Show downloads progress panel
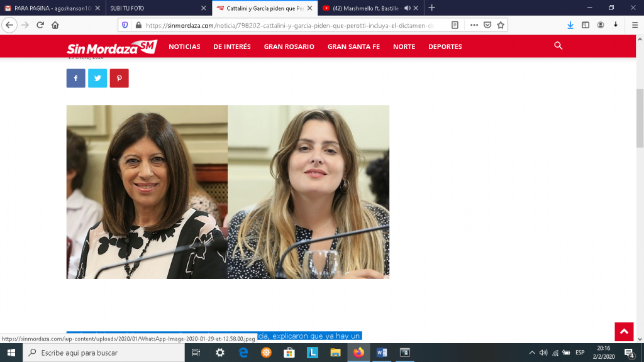Image resolution: width=644 pixels, height=362 pixels. (x=570, y=25)
